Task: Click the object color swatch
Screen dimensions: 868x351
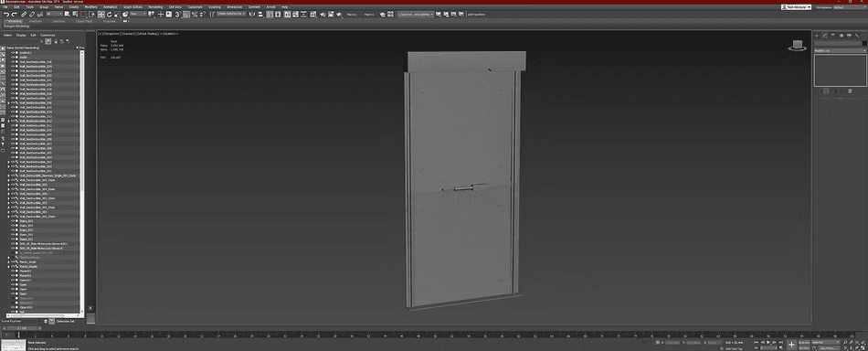Action: pos(864,43)
